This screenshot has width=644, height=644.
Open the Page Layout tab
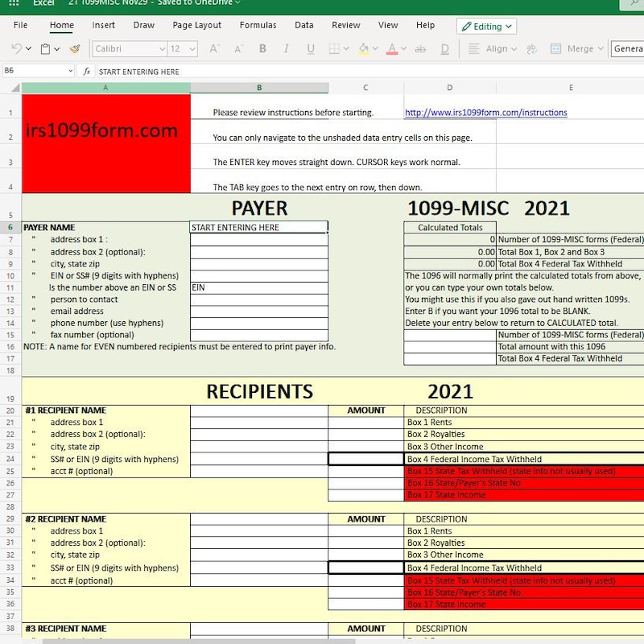pyautogui.click(x=196, y=25)
